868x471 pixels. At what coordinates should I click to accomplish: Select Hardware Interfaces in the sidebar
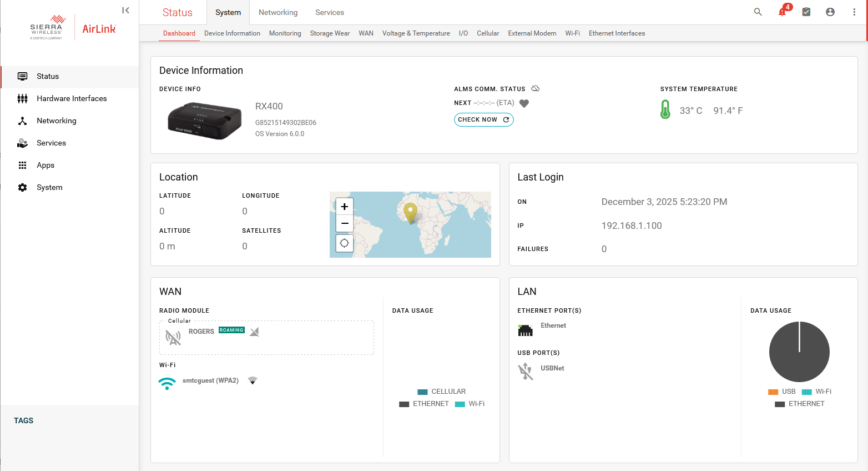click(x=72, y=98)
